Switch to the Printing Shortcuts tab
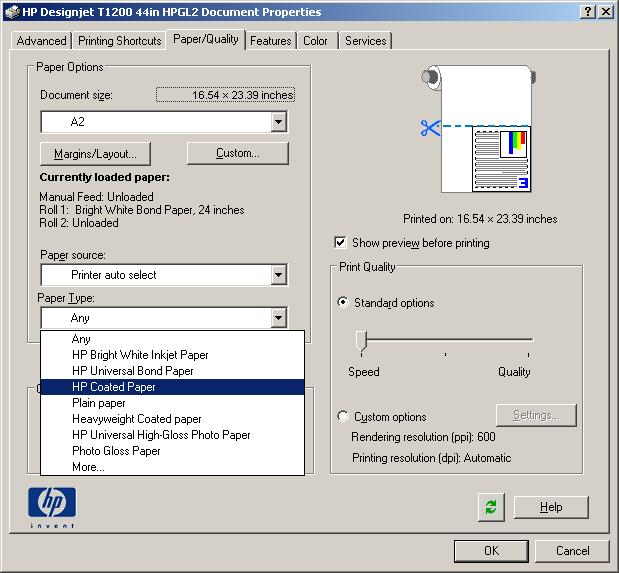619x573 pixels. pyautogui.click(x=120, y=41)
